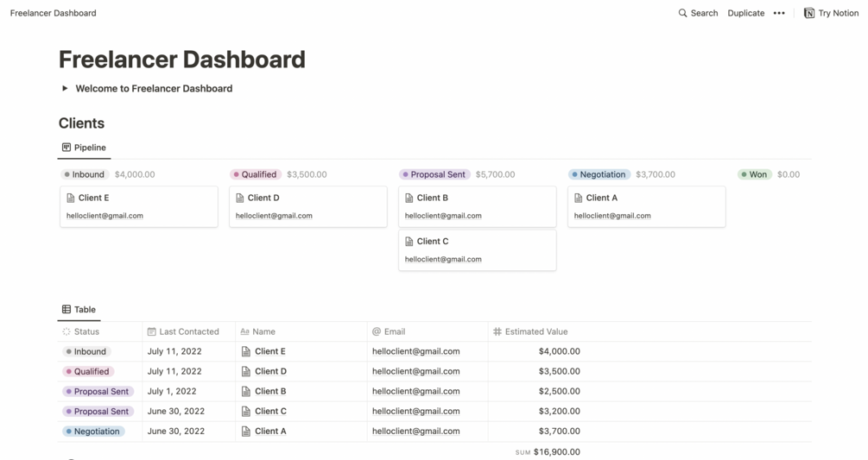The height and width of the screenshot is (460, 868).
Task: Click the page icon beside Client D card
Action: pos(240,198)
